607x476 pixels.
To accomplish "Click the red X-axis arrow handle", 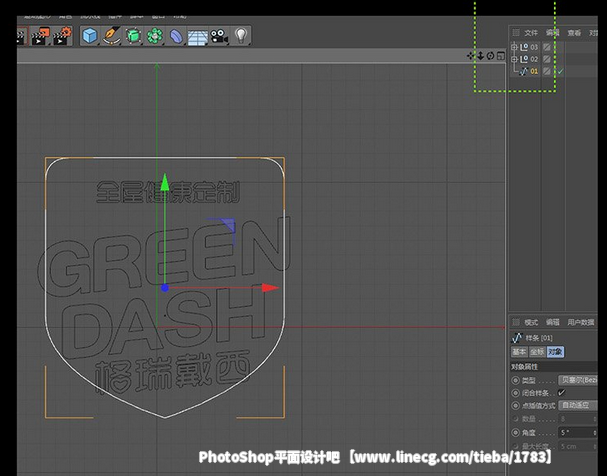I will [x=270, y=288].
